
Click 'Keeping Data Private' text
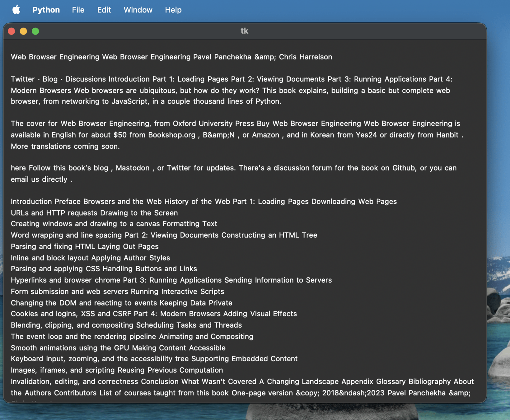(196, 303)
